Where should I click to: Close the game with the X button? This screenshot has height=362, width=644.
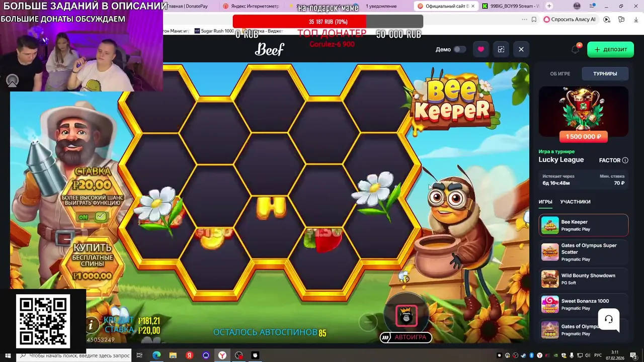tap(521, 49)
